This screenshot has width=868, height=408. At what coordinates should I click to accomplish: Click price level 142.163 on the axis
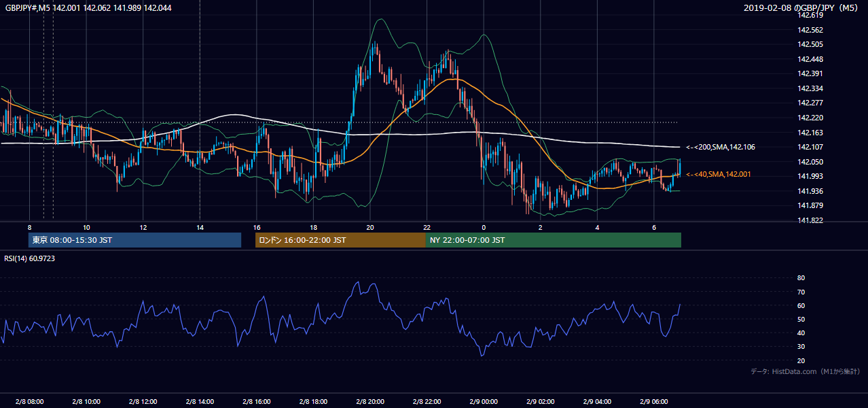pos(810,133)
